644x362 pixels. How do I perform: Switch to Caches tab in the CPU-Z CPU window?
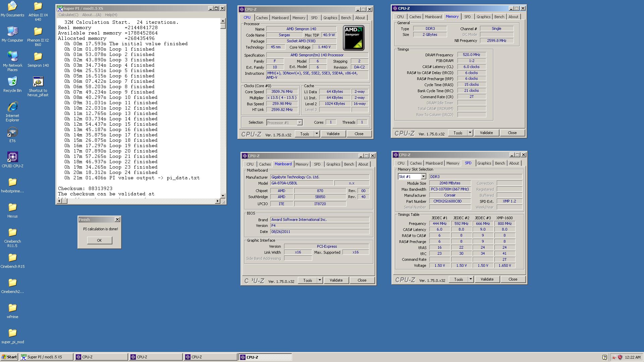pyautogui.click(x=262, y=18)
